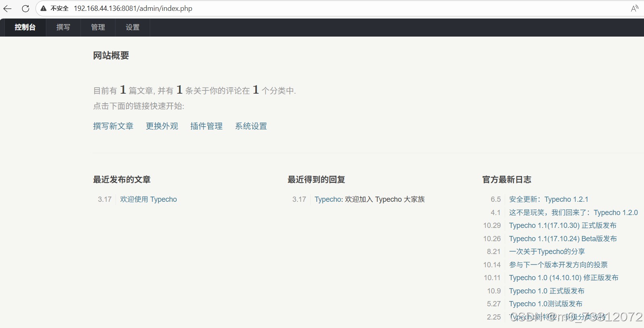The width and height of the screenshot is (644, 328).
Task: Open Typecho 1.0 正式版发布 link
Action: (547, 291)
